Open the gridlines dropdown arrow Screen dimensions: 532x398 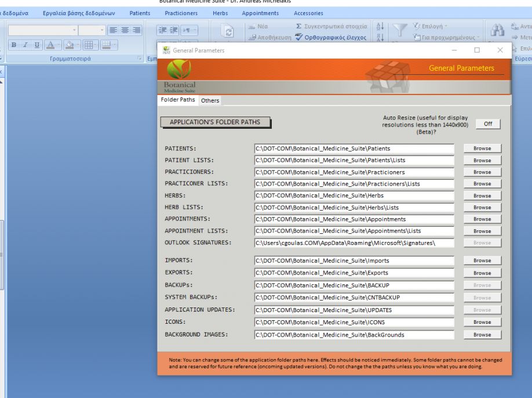tap(96, 45)
